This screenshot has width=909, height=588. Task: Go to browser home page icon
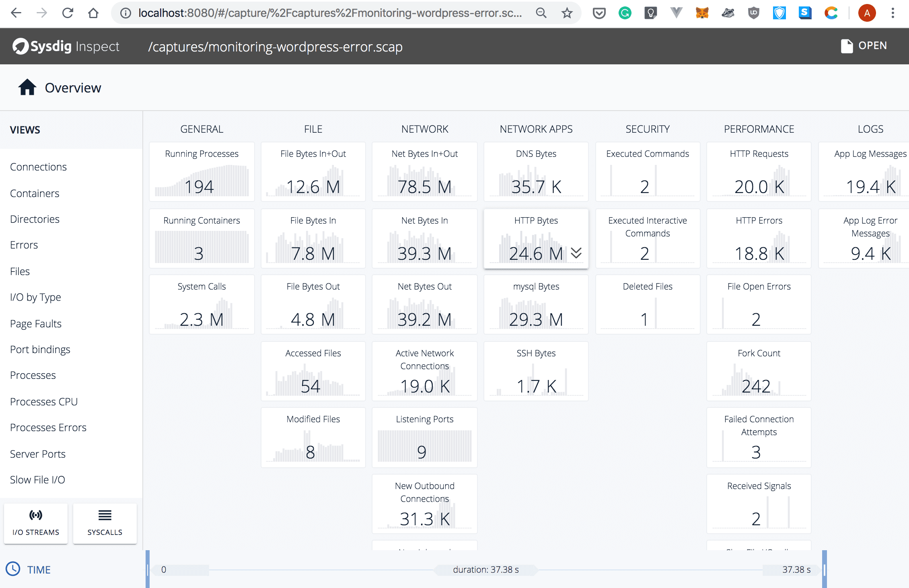(x=93, y=13)
